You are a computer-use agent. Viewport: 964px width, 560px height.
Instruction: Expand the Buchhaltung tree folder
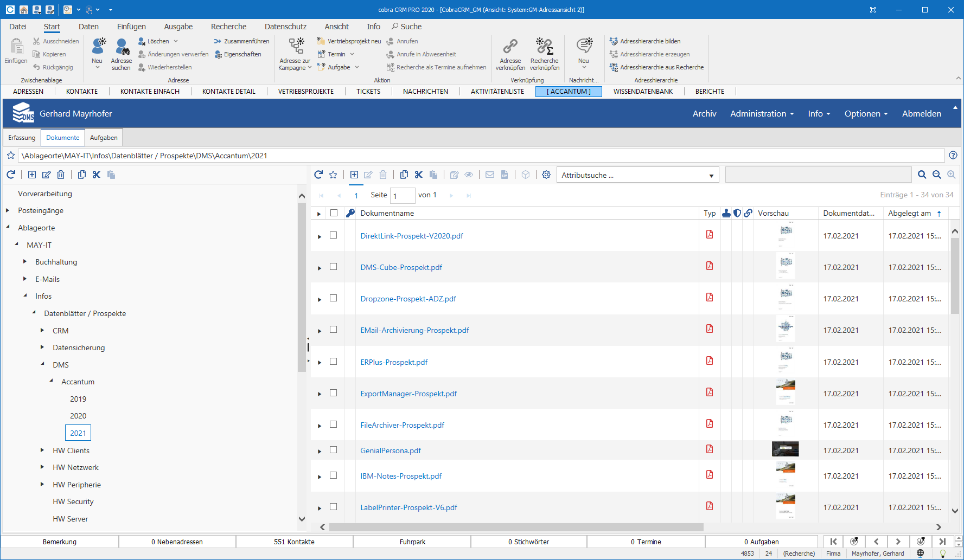coord(25,262)
